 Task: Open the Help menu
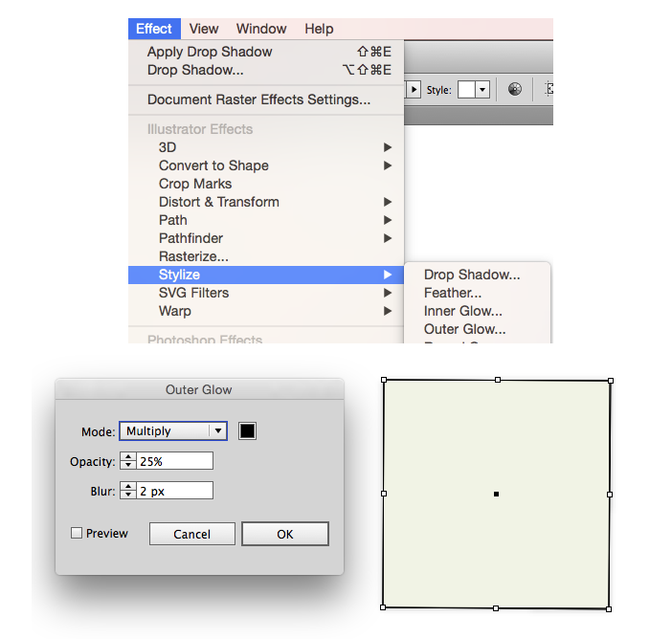click(x=319, y=29)
